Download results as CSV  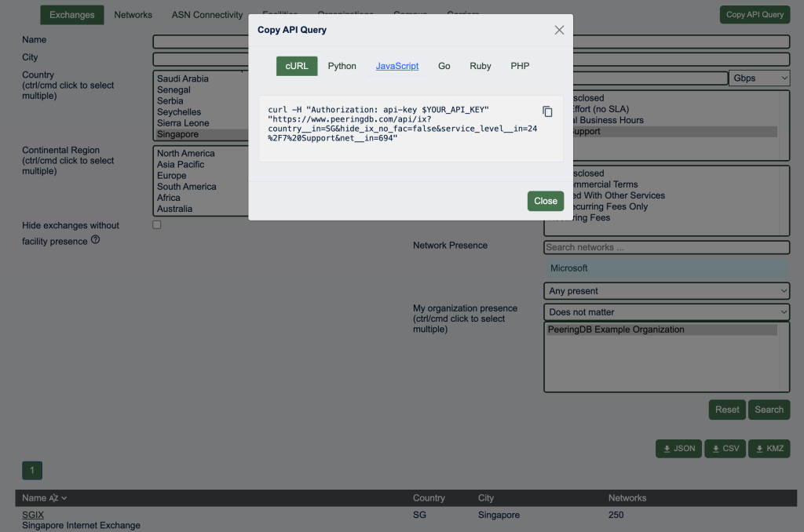coord(725,449)
